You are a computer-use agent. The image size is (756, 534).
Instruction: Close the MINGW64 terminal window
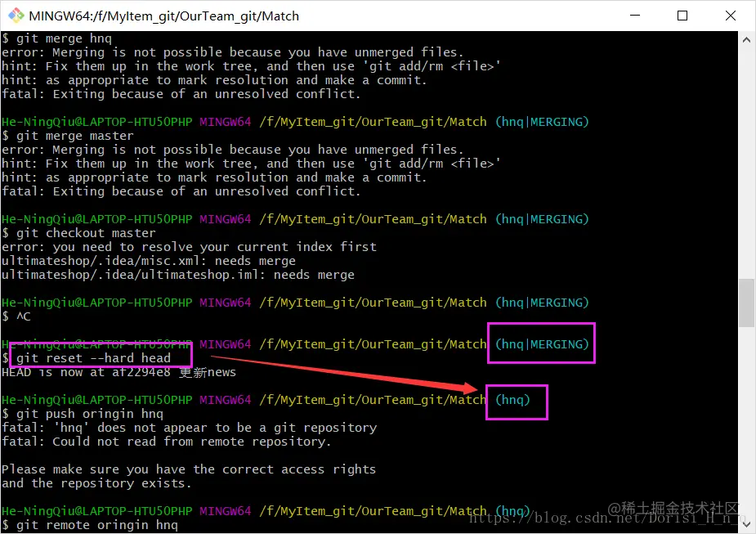[x=731, y=16]
